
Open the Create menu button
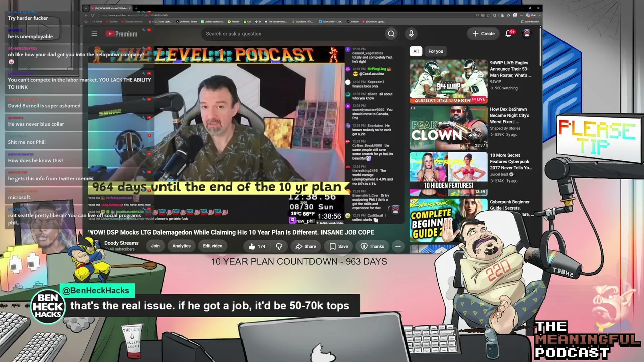click(x=484, y=34)
